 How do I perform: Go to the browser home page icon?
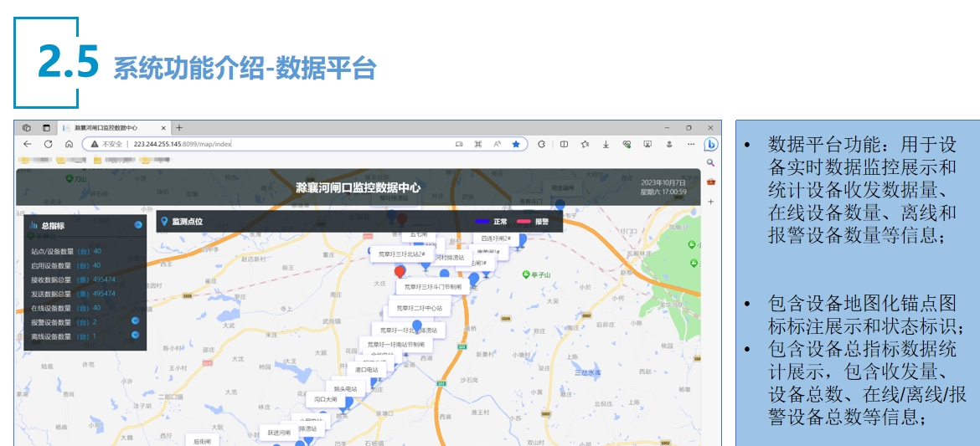(x=69, y=144)
